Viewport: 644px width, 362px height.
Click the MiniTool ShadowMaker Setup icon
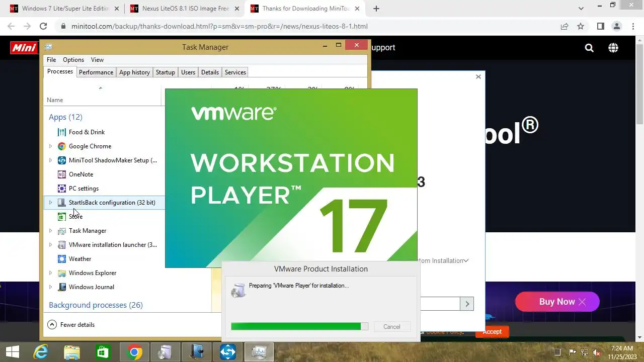[61, 160]
